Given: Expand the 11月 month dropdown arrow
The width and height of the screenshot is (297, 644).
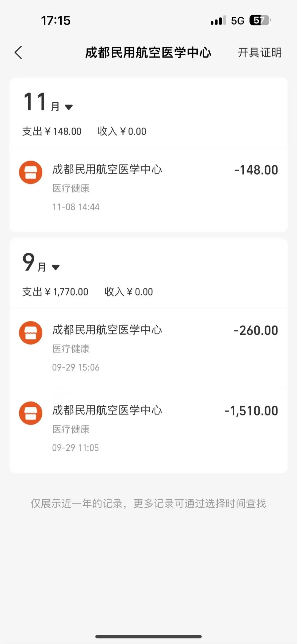Looking at the screenshot, I should [68, 107].
